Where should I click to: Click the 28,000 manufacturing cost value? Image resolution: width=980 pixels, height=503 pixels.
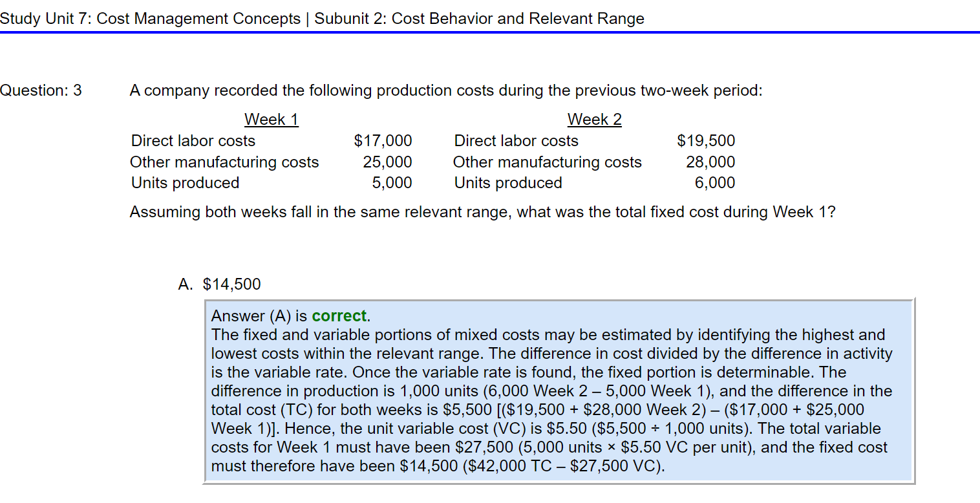click(x=710, y=162)
